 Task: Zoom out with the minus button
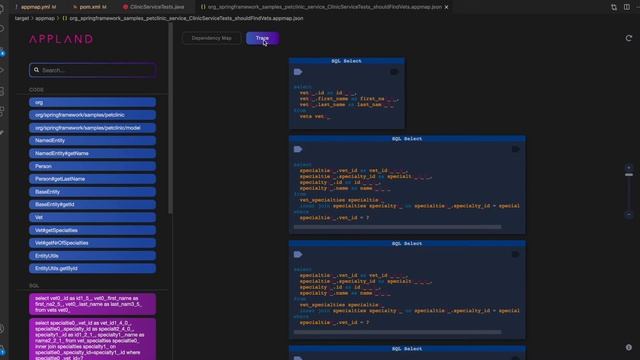[x=629, y=215]
